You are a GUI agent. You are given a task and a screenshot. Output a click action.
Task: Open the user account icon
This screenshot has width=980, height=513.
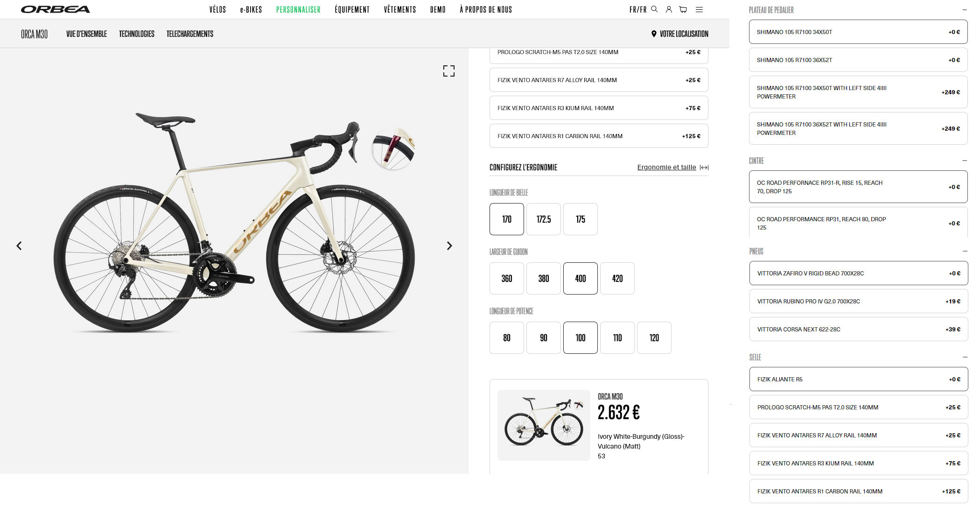point(669,9)
